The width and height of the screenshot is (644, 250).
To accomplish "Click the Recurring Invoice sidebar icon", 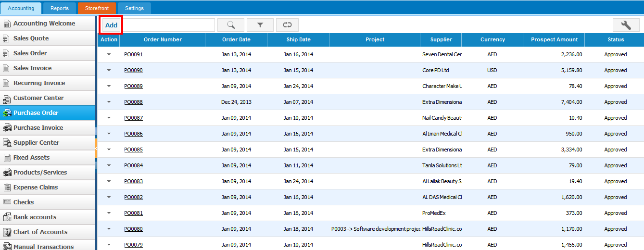I will click(x=6, y=83).
